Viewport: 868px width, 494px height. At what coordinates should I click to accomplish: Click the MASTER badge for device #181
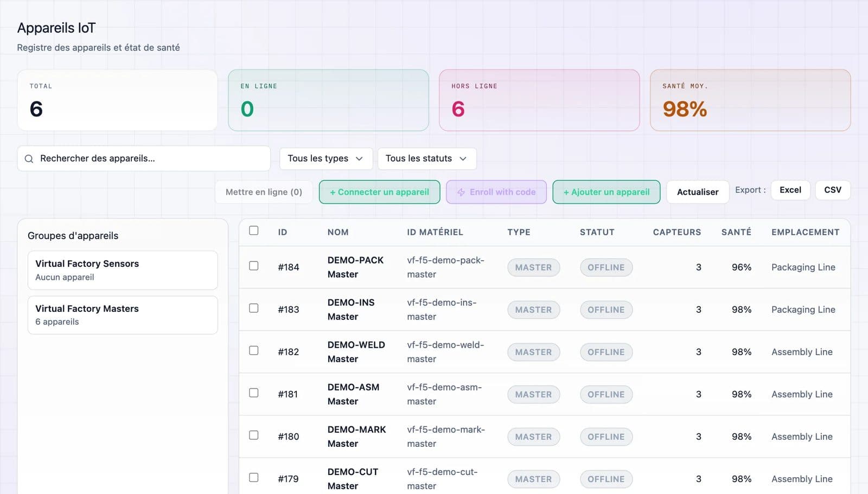pyautogui.click(x=533, y=394)
